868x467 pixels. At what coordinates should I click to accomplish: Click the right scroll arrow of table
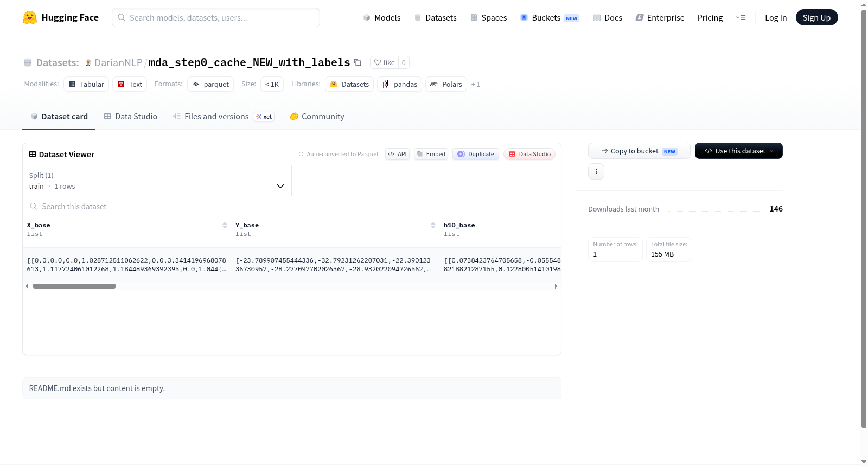pyautogui.click(x=556, y=286)
